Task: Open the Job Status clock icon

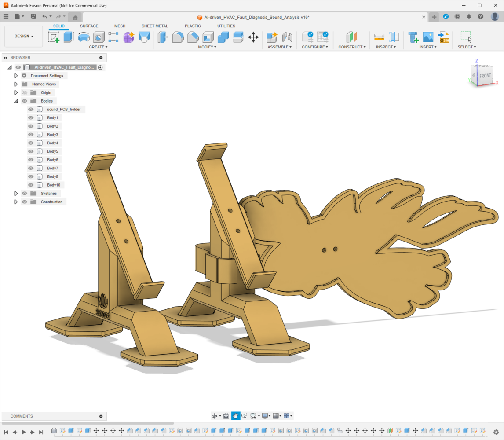Action: 457,17
